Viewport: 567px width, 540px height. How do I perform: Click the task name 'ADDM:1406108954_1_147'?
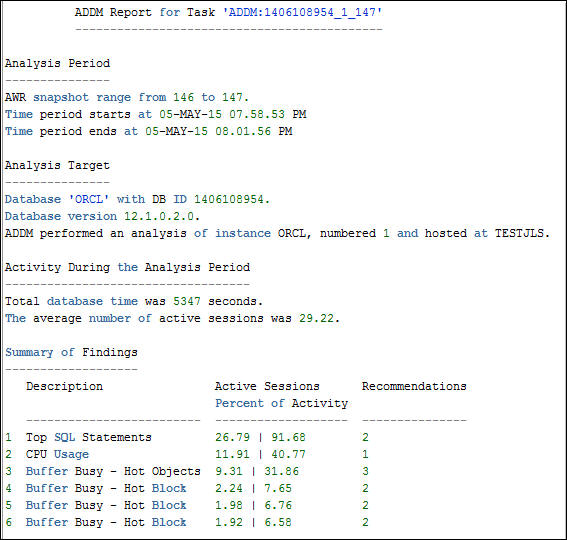point(302,12)
